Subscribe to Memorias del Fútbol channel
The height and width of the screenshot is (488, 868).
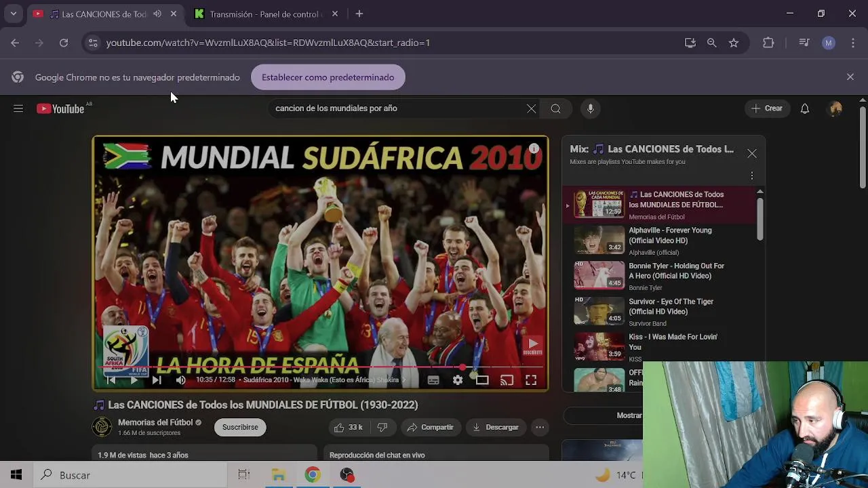pos(240,427)
